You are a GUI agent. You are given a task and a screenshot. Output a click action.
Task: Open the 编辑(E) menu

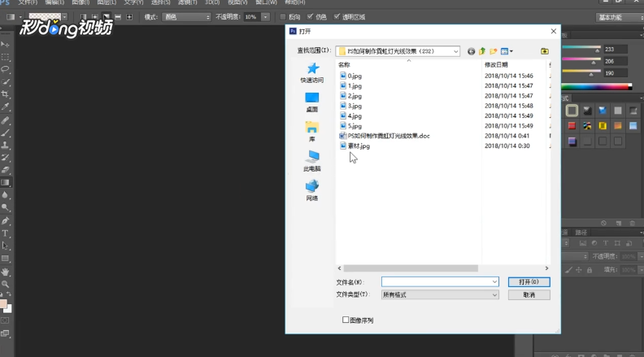coord(54,2)
